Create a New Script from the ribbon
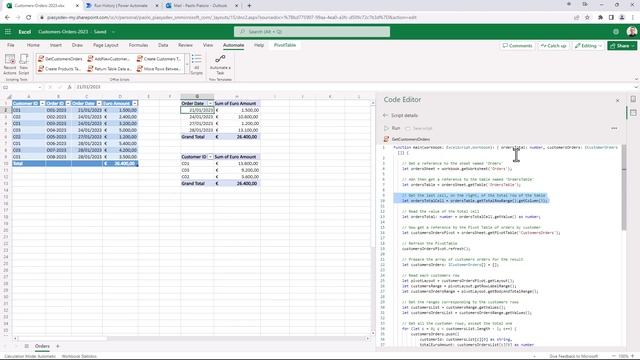Screen dimensions: 640x360 24,64
